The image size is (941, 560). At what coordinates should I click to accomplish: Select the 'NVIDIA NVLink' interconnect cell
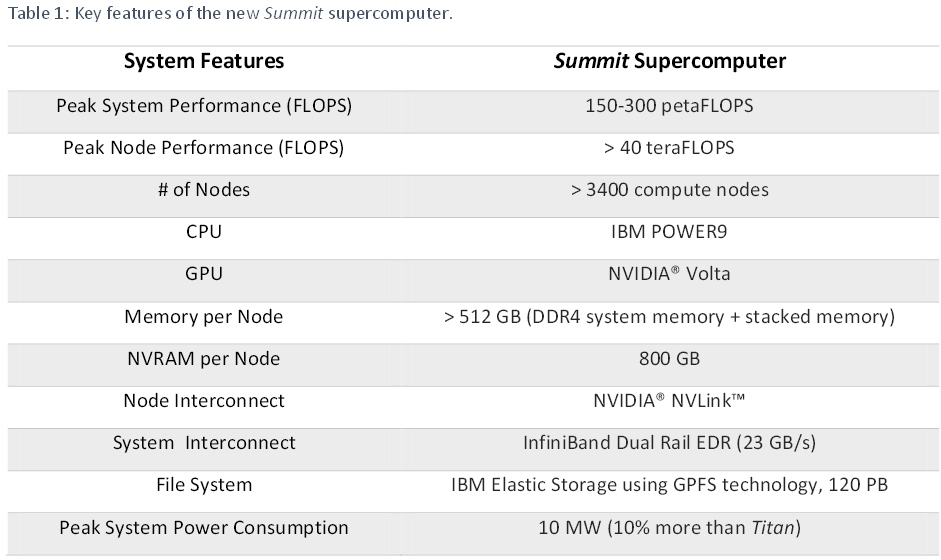point(669,400)
